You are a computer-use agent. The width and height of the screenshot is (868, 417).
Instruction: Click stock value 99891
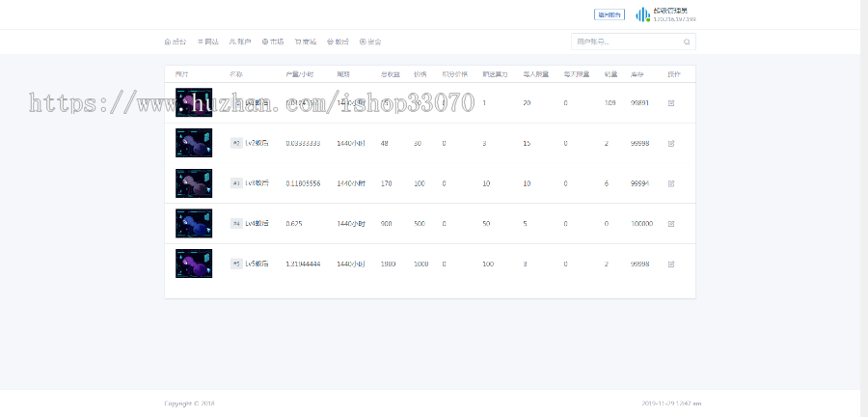pyautogui.click(x=640, y=103)
